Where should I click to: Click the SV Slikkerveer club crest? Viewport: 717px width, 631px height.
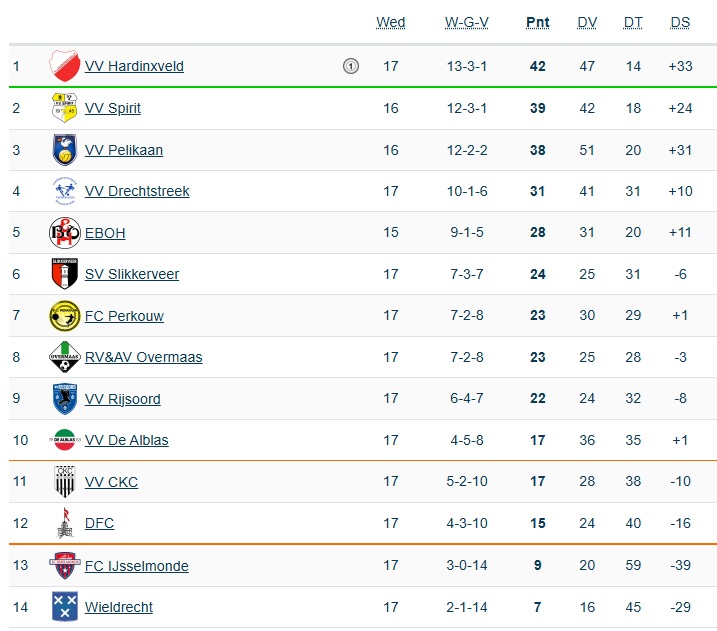click(65, 274)
